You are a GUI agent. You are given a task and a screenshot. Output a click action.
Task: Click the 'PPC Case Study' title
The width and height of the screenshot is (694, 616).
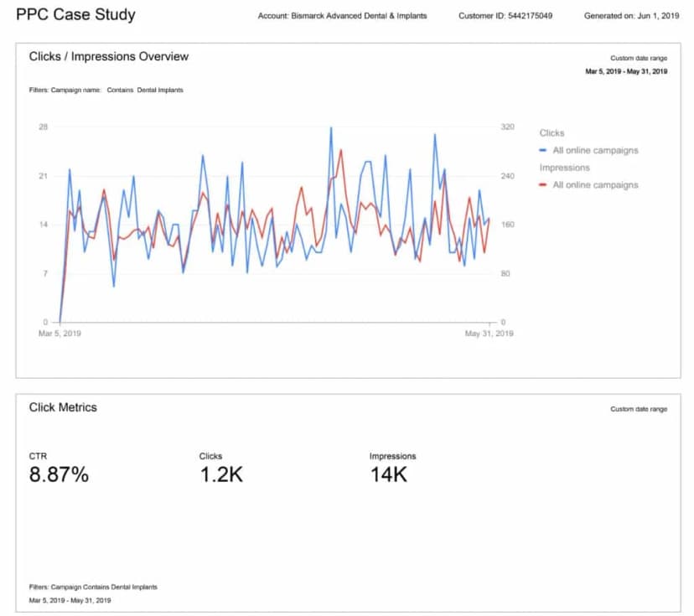[x=75, y=15]
